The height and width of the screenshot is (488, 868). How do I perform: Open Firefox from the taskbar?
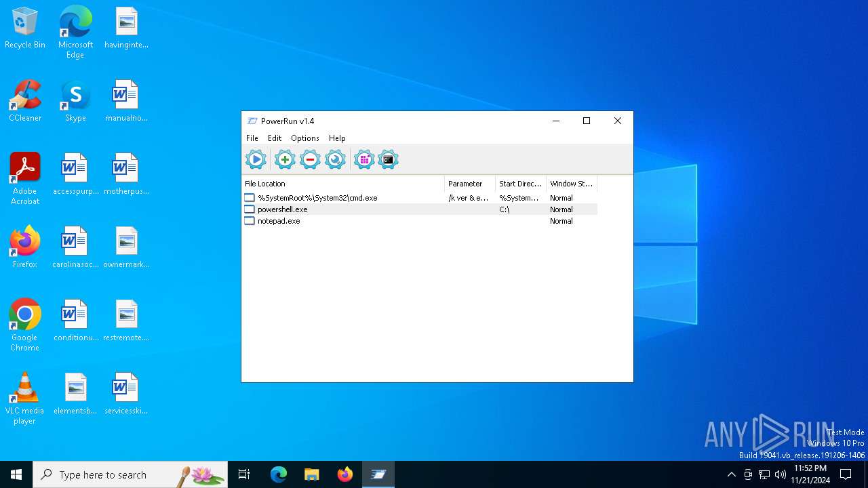(x=344, y=474)
